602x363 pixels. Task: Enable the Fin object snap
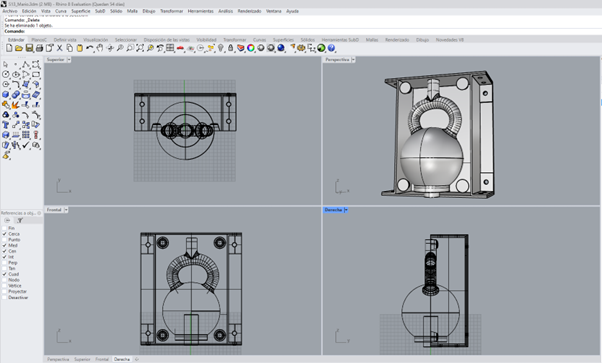coord(5,228)
